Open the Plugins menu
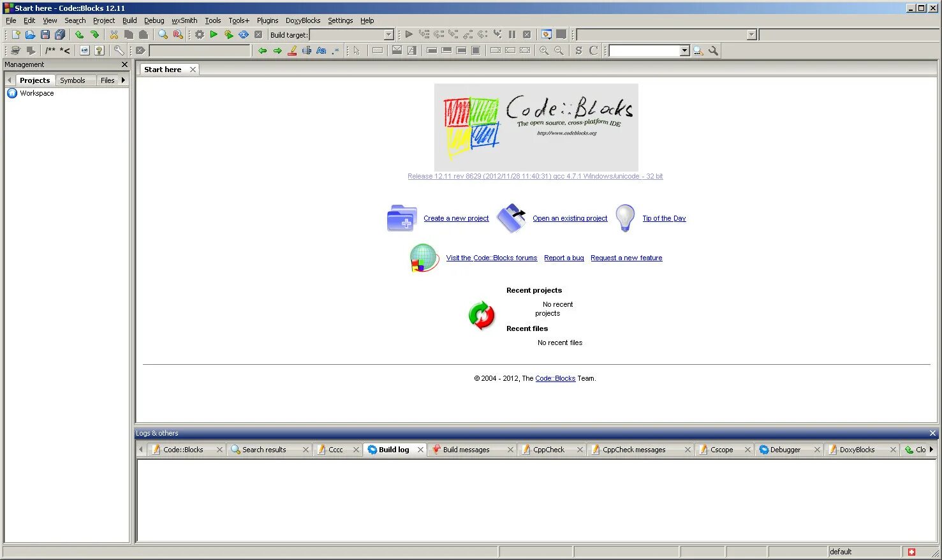 coord(267,20)
